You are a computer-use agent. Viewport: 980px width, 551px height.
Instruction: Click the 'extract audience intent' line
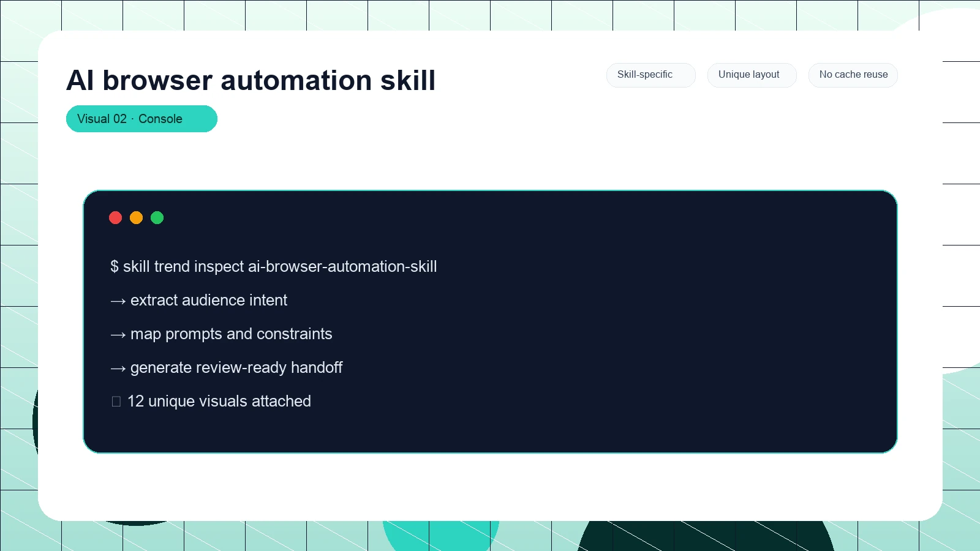(198, 300)
